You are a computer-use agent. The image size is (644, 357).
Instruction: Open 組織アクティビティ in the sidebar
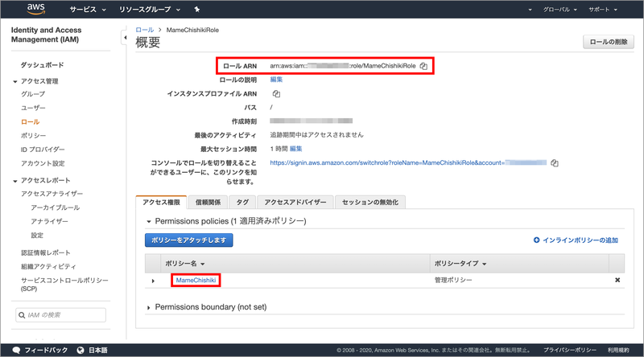pos(48,267)
